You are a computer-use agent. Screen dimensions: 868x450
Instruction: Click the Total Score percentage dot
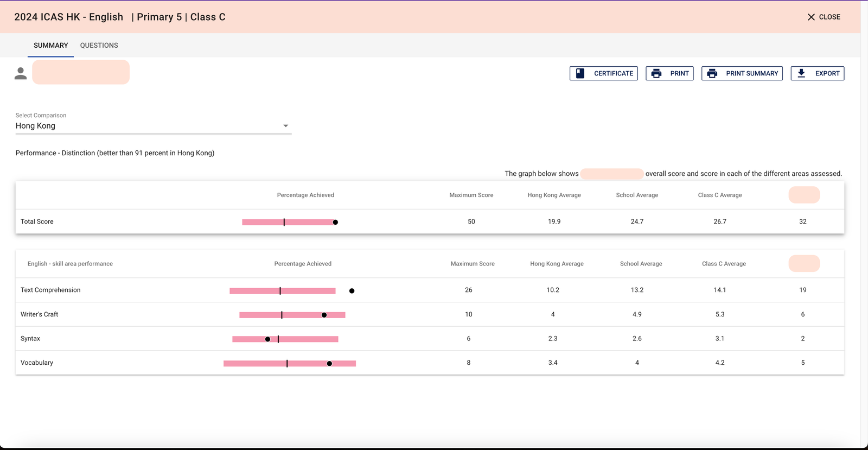click(335, 222)
